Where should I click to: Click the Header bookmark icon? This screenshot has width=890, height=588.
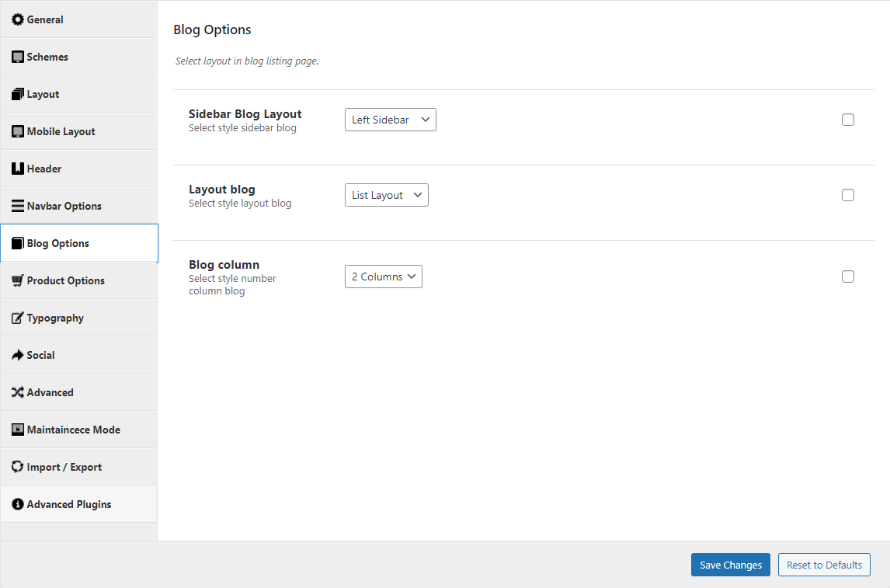coord(18,169)
